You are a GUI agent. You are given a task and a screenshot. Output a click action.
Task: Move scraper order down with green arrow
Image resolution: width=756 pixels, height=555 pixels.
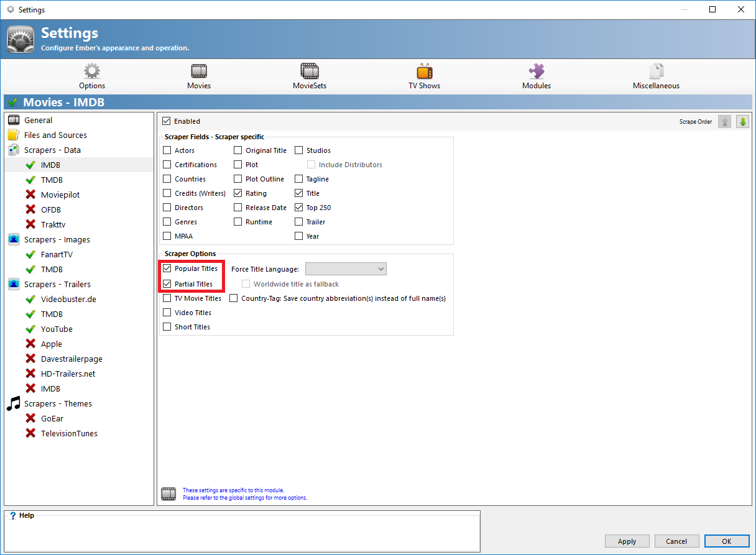coord(742,122)
